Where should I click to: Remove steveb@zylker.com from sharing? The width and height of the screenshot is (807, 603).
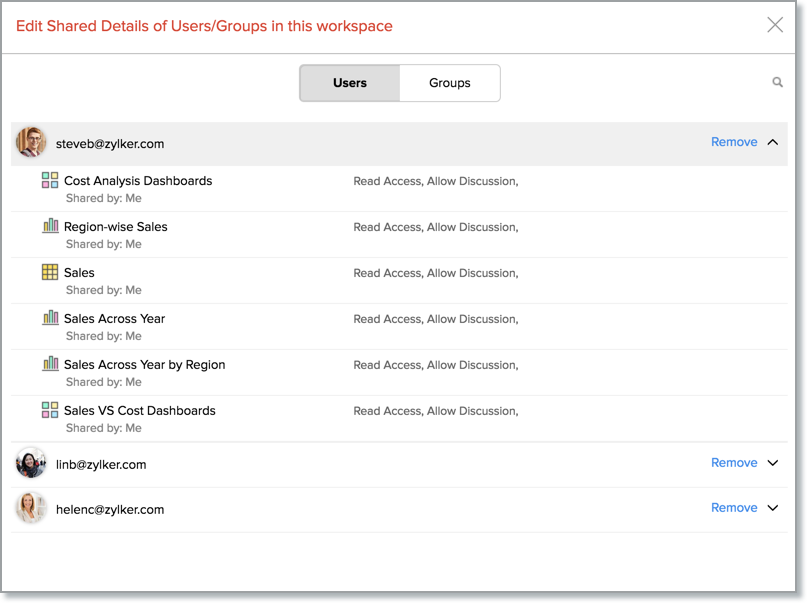(x=734, y=142)
